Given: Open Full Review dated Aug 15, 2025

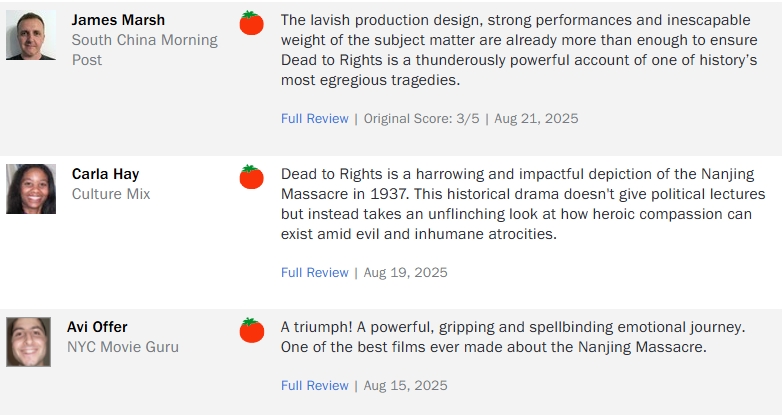Looking at the screenshot, I should pyautogui.click(x=314, y=385).
